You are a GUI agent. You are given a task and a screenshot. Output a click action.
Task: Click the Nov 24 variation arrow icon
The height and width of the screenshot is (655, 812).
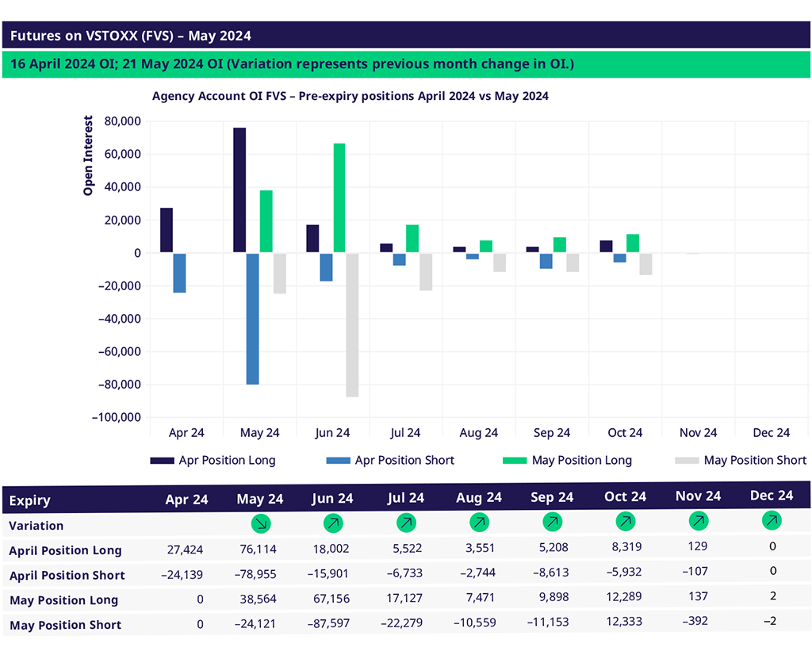(698, 521)
